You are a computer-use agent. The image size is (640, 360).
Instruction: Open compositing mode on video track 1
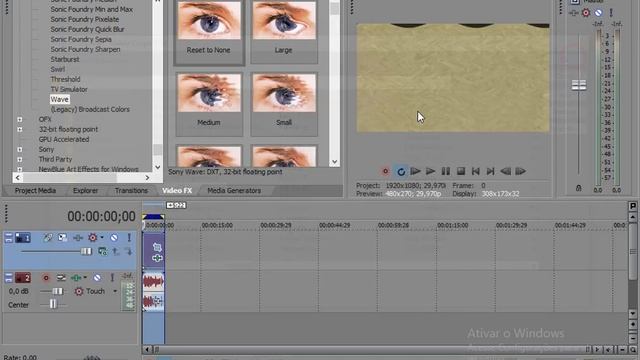102,251
